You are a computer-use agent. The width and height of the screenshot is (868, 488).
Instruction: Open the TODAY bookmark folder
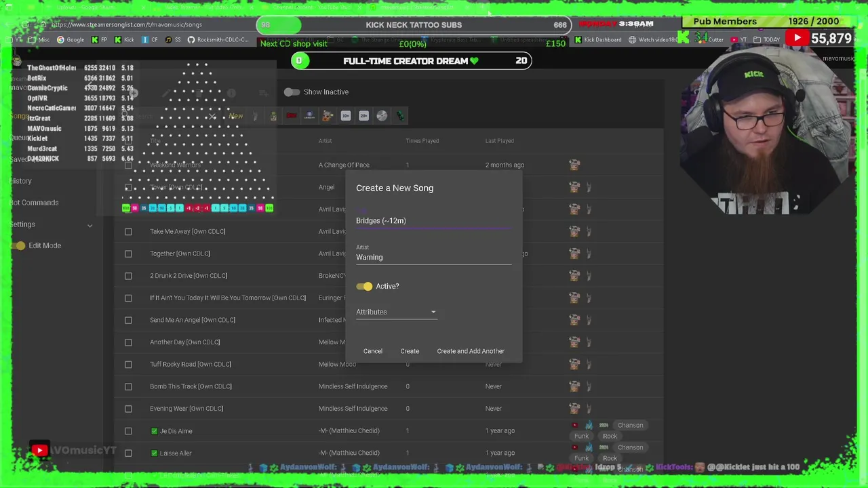point(767,40)
